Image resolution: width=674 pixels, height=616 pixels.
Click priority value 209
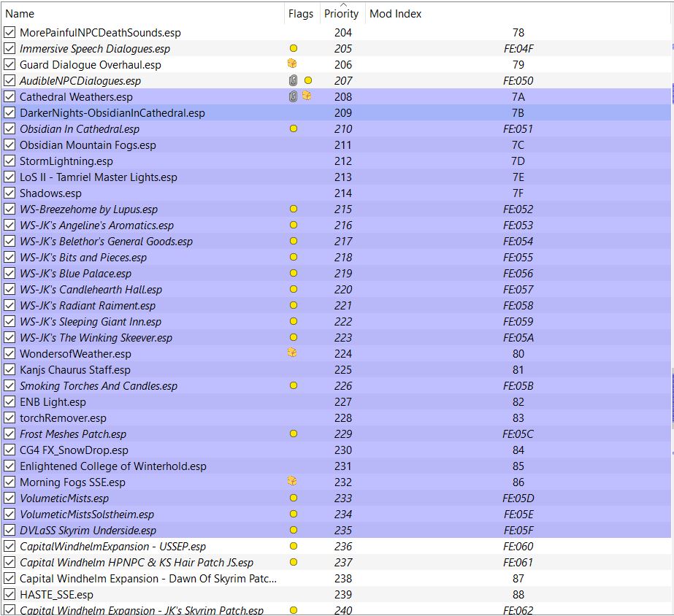(343, 112)
